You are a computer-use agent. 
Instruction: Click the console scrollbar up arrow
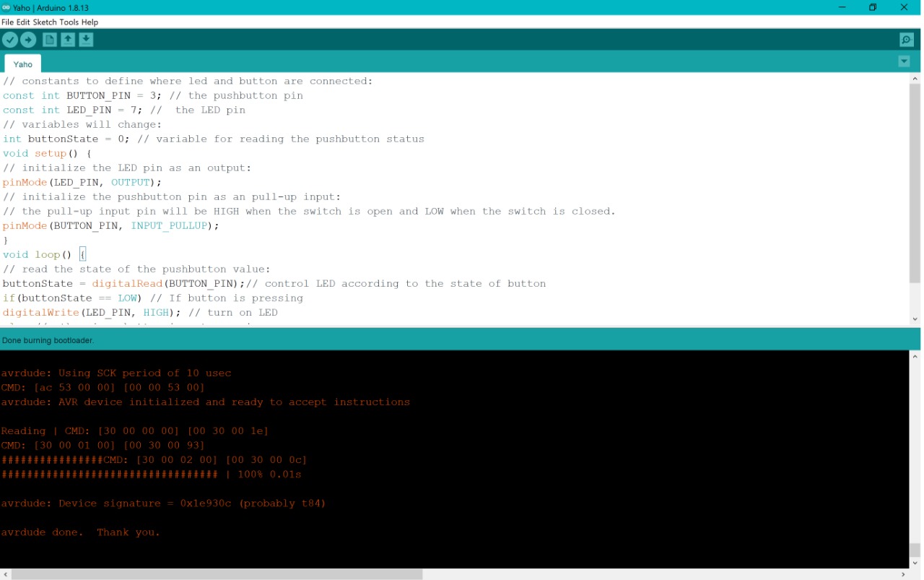pyautogui.click(x=915, y=356)
